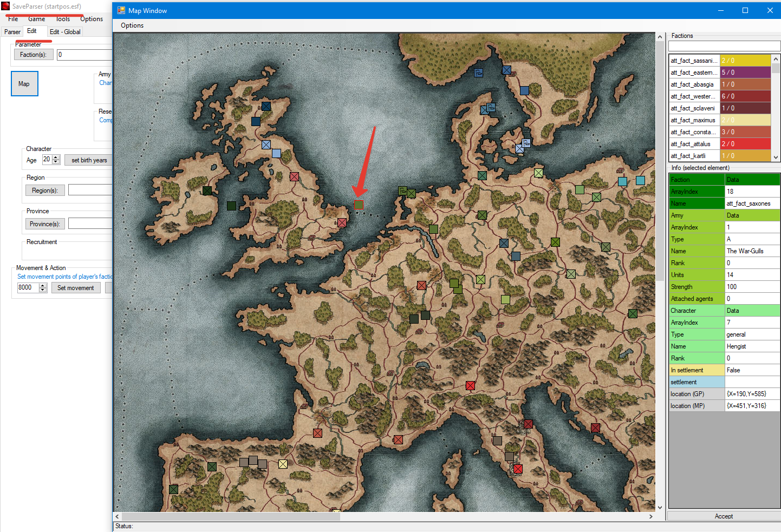Image resolution: width=781 pixels, height=532 pixels.
Task: Select the red crossed marker in northern Britain
Action: click(x=294, y=176)
